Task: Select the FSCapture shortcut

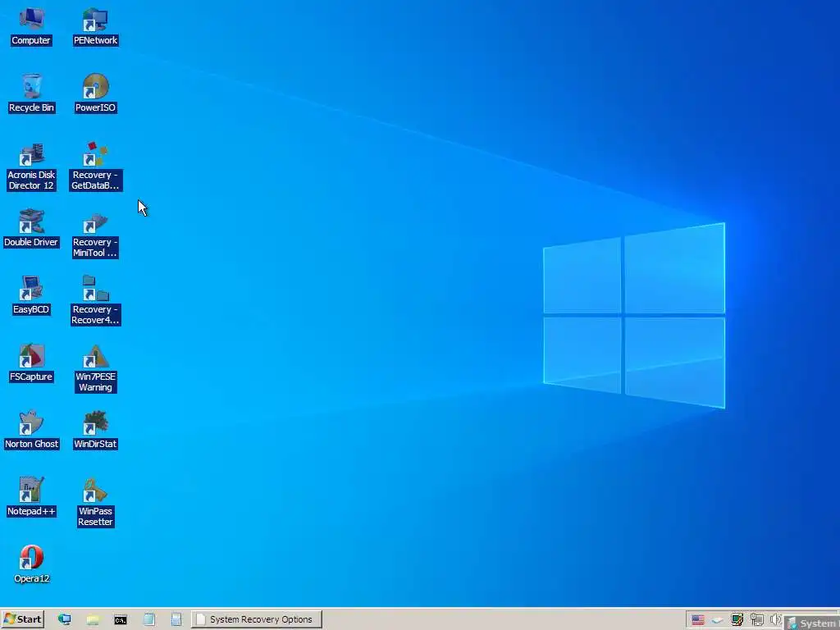Action: point(31,363)
